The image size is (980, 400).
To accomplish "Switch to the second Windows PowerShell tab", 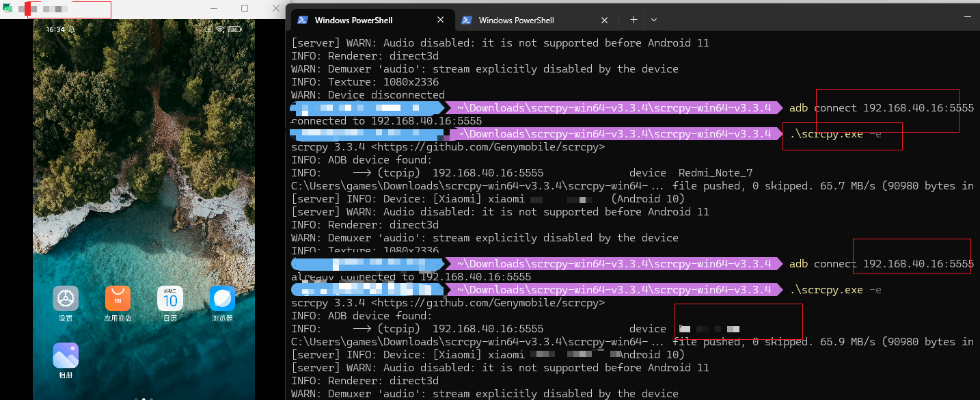I will (x=516, y=21).
